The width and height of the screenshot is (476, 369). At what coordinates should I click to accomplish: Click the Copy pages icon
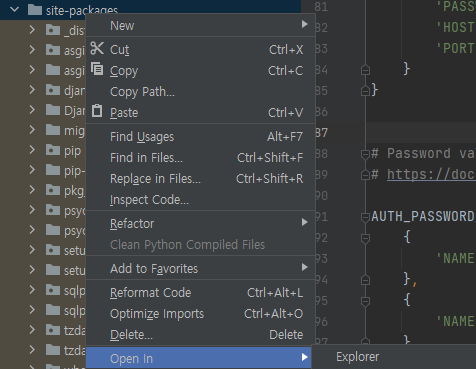(97, 69)
